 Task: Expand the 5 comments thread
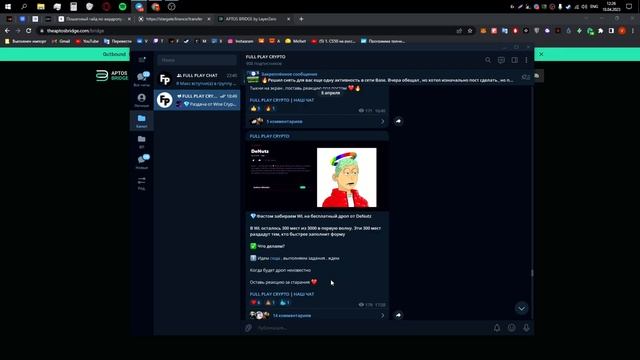[317, 122]
